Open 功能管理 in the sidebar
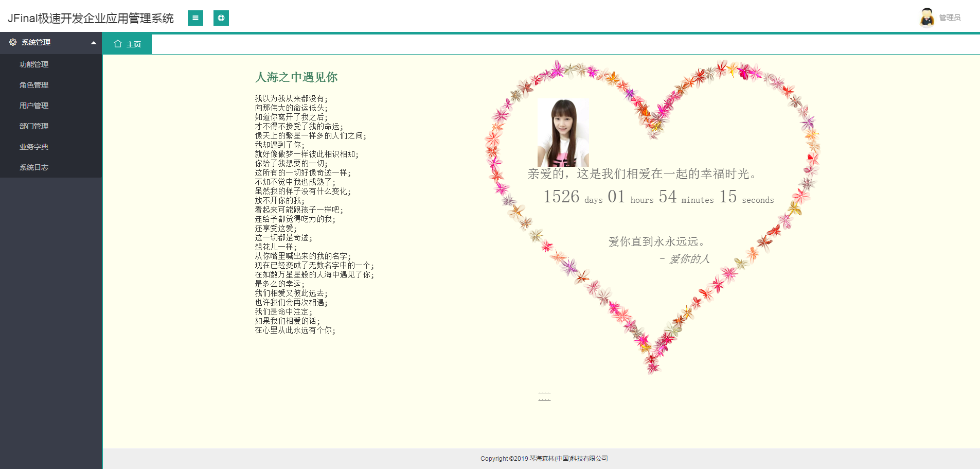980x469 pixels. pos(33,64)
